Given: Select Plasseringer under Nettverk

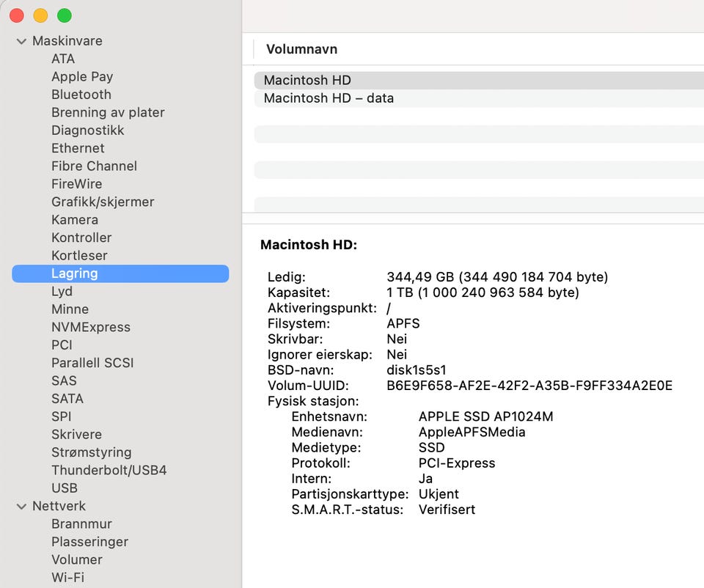Looking at the screenshot, I should pyautogui.click(x=89, y=543).
